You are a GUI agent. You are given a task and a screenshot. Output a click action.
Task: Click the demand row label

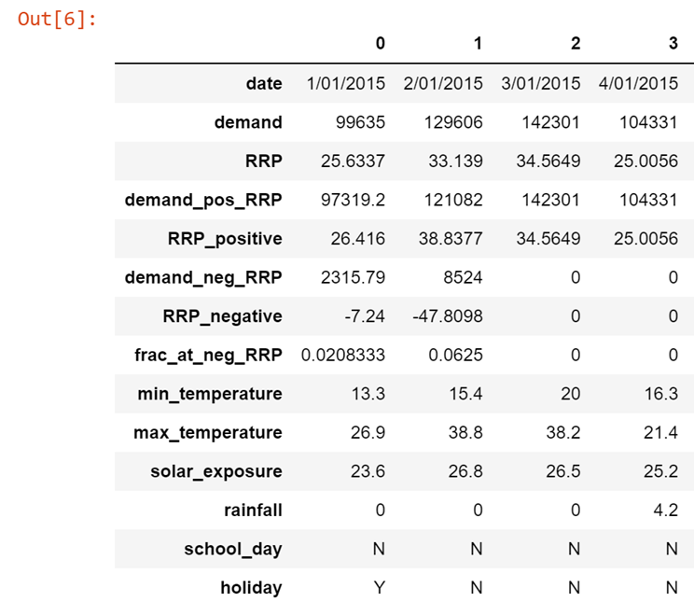pos(246,122)
